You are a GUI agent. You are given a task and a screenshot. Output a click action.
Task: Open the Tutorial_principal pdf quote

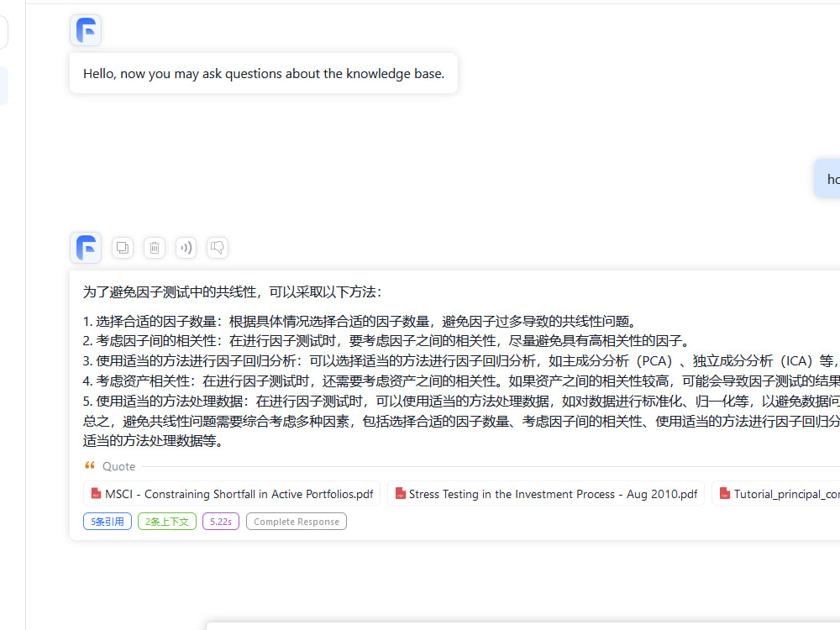point(777,494)
